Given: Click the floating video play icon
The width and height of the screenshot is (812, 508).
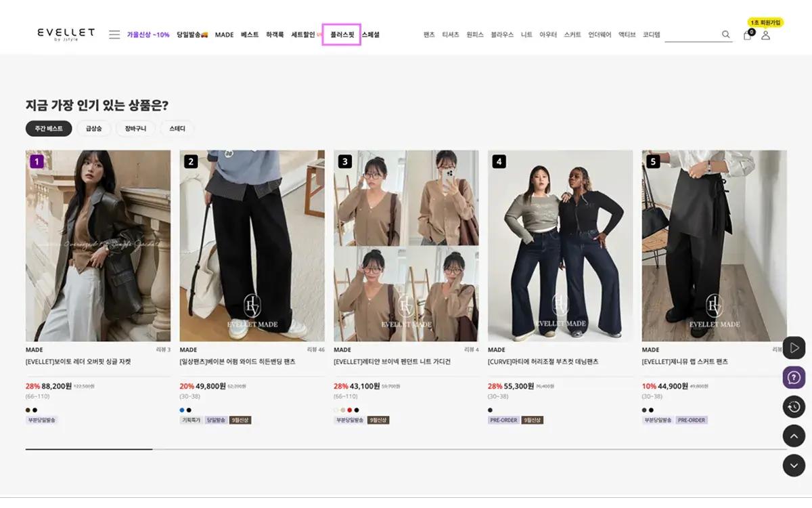Looking at the screenshot, I should coord(794,348).
